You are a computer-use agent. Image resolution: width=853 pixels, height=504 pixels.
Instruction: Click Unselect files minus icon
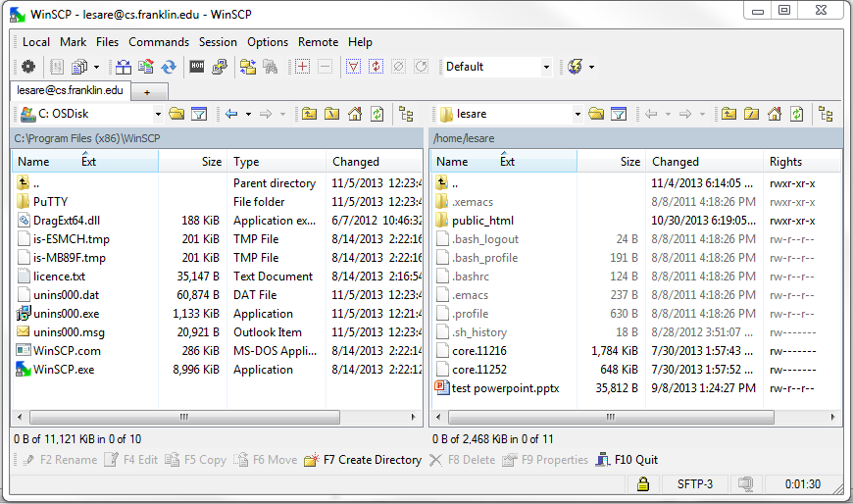325,67
